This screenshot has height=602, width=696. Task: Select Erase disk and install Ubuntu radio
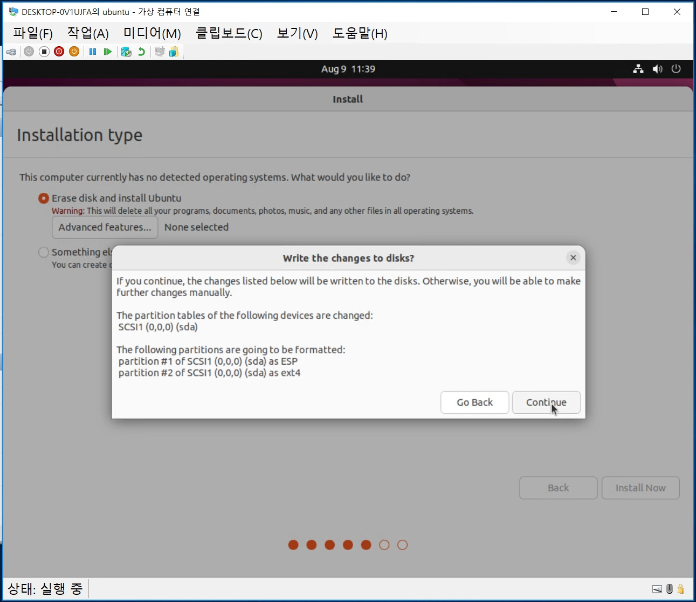pos(44,198)
